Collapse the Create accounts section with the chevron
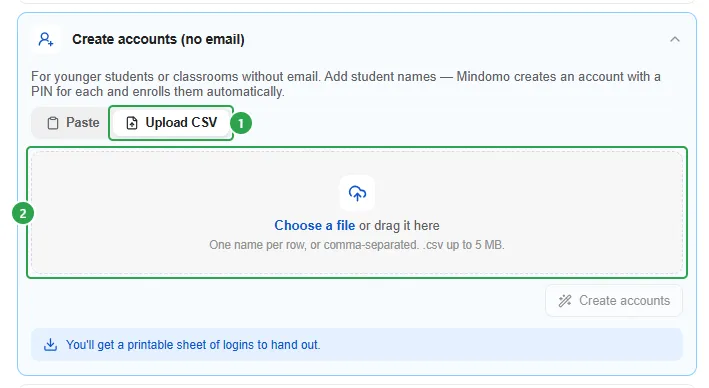Image resolution: width=709 pixels, height=388 pixels. 675,39
